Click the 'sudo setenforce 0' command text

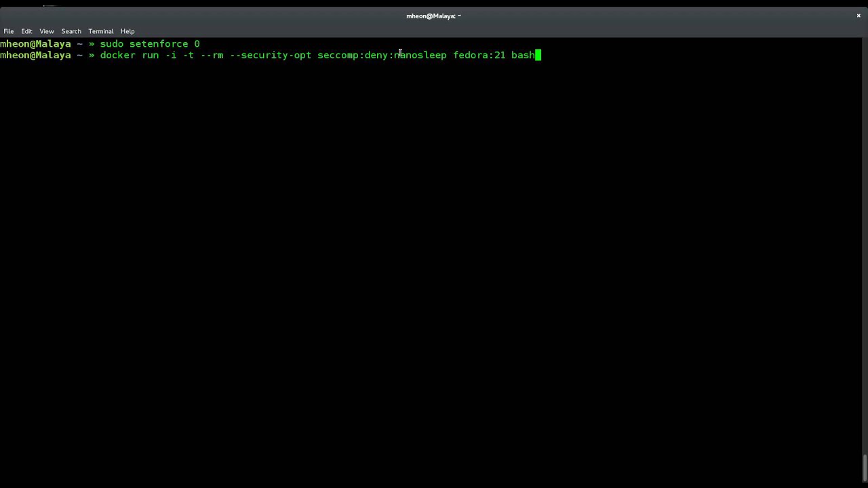pos(150,44)
